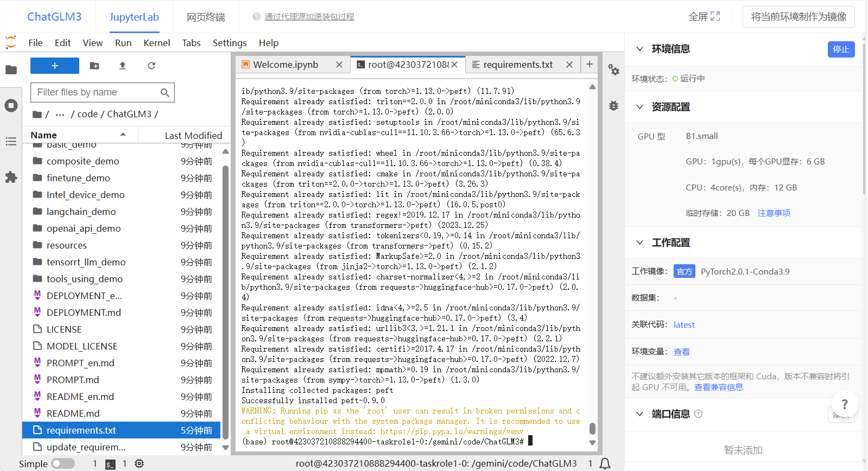Refresh the file browser list
Screen dimensions: 868x471
coord(151,66)
